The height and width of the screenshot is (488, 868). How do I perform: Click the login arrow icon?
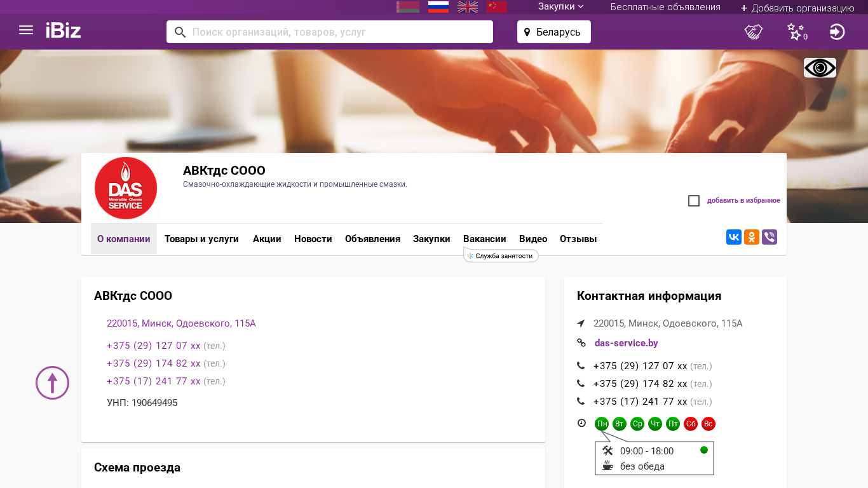point(837,32)
